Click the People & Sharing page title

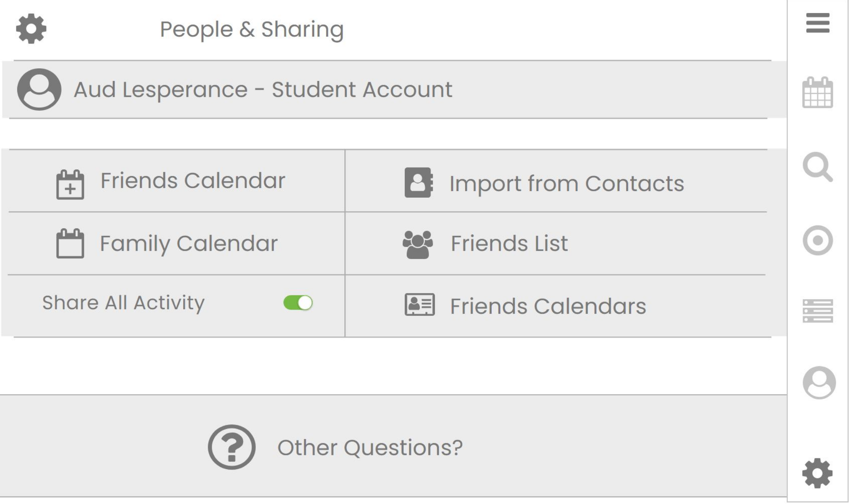point(252,29)
